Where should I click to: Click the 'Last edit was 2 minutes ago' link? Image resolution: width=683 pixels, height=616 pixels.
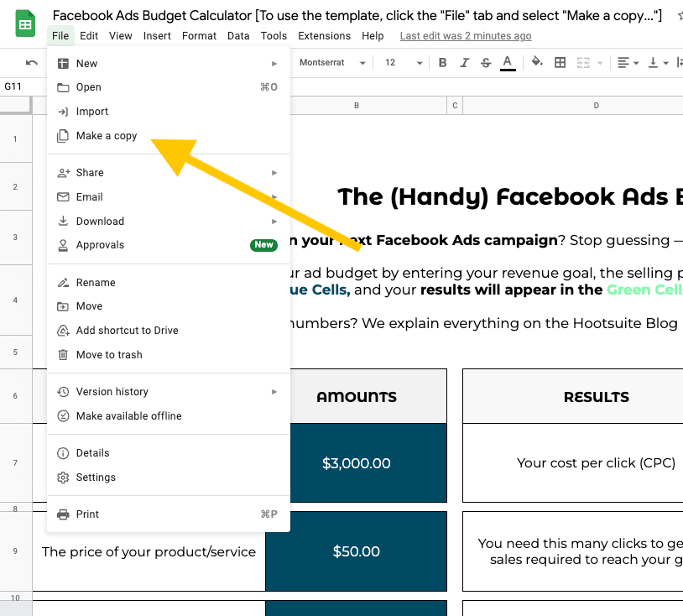coord(466,36)
